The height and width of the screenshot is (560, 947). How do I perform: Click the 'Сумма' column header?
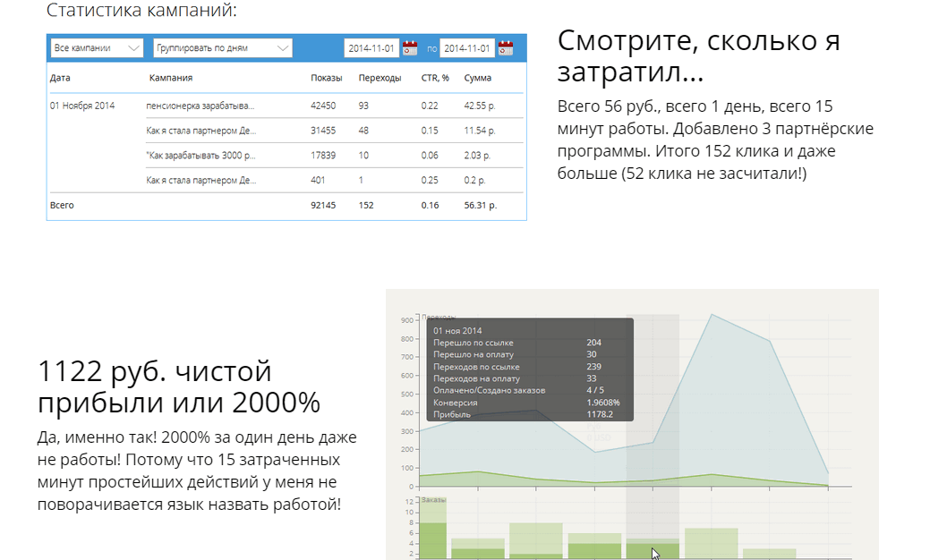click(x=478, y=78)
